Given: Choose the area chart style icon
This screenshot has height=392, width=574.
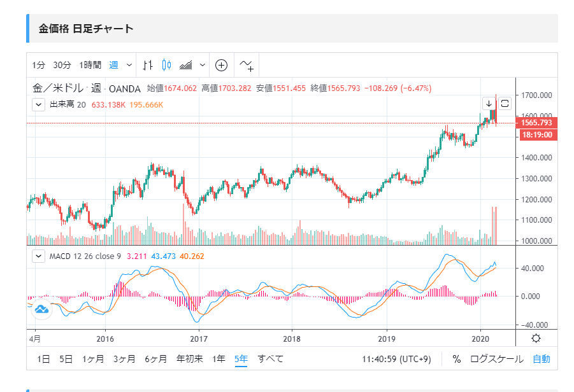Looking at the screenshot, I should [186, 65].
